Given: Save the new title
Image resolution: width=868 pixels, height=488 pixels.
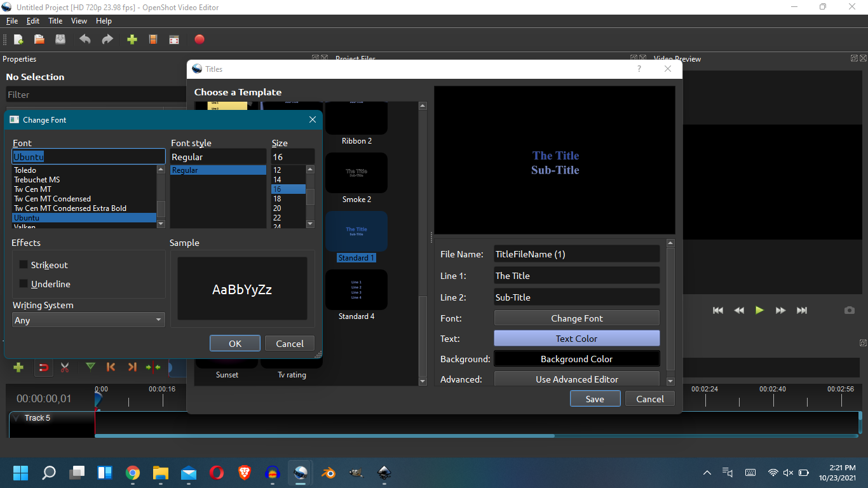Looking at the screenshot, I should (x=595, y=398).
